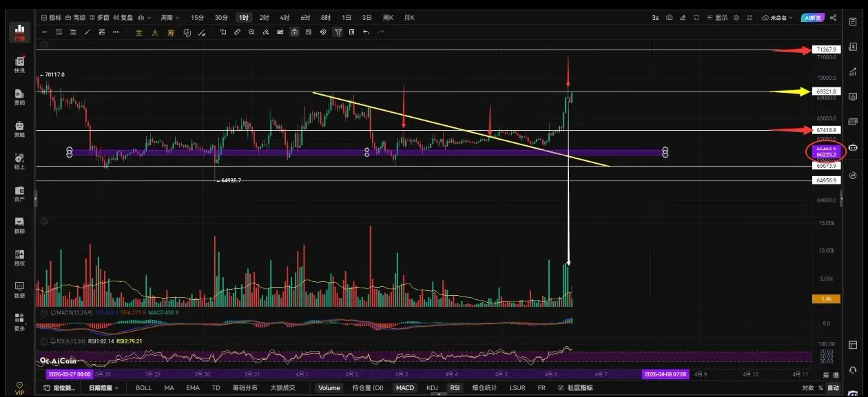Select the 月K timeframe

coord(409,18)
